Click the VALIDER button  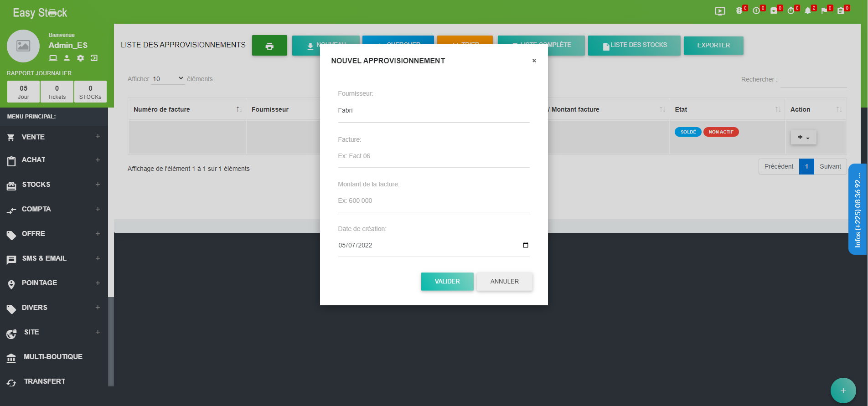click(447, 282)
